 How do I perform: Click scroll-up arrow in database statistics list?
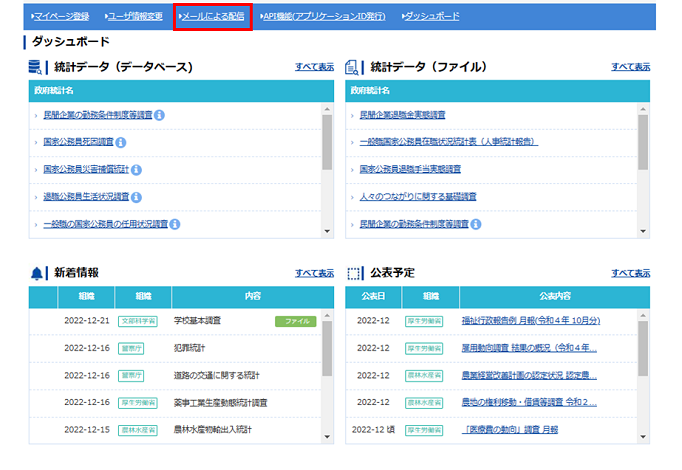[327, 109]
